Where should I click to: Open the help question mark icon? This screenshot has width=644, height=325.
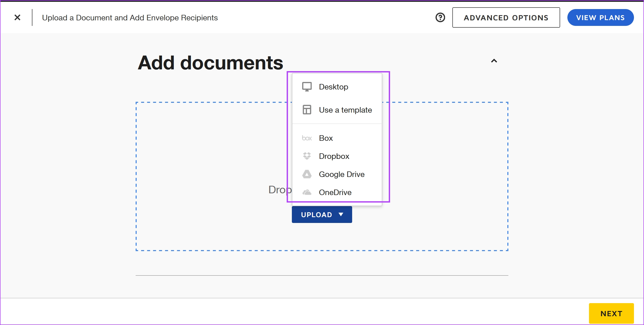440,18
